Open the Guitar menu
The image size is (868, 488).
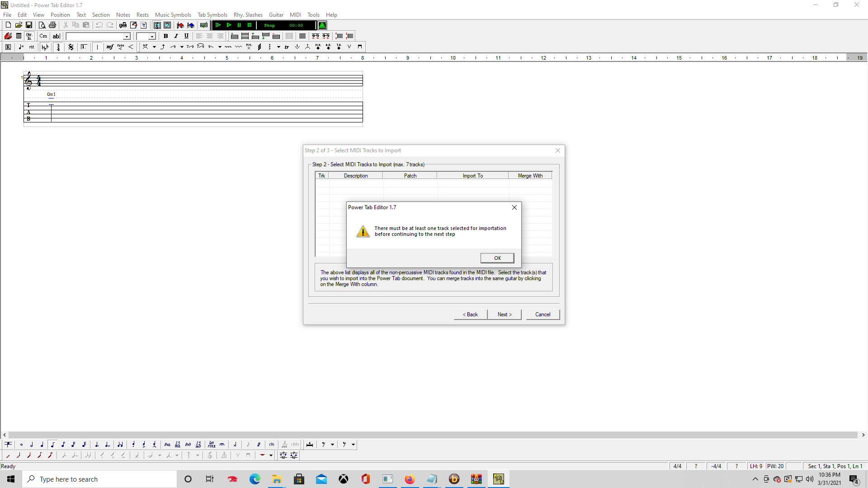click(x=276, y=14)
